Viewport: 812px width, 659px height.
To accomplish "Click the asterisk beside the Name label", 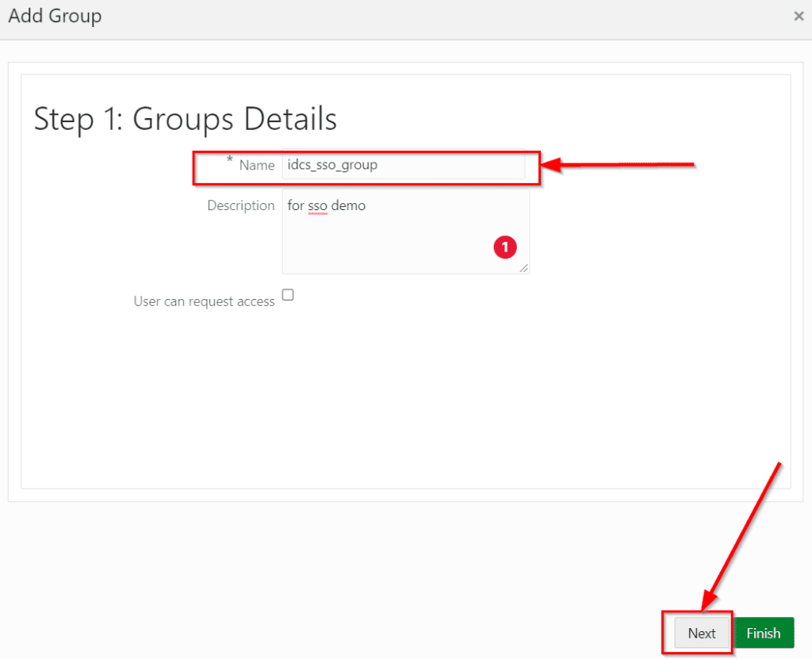I will [230, 161].
